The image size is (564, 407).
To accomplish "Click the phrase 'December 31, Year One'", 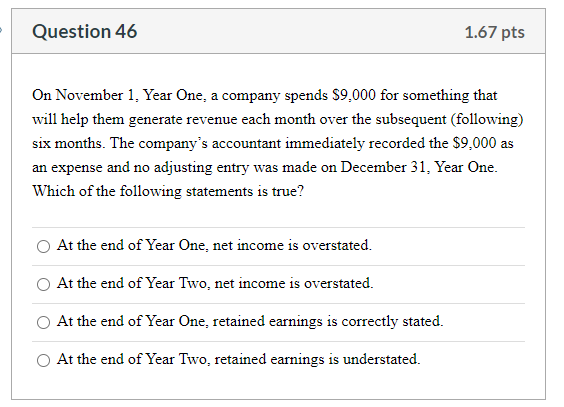I will (419, 167).
